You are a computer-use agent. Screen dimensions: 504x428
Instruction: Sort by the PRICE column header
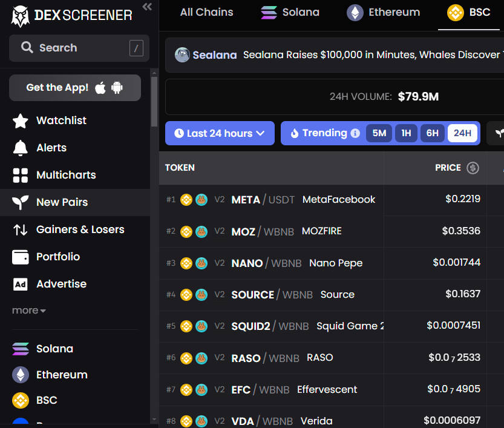point(448,168)
